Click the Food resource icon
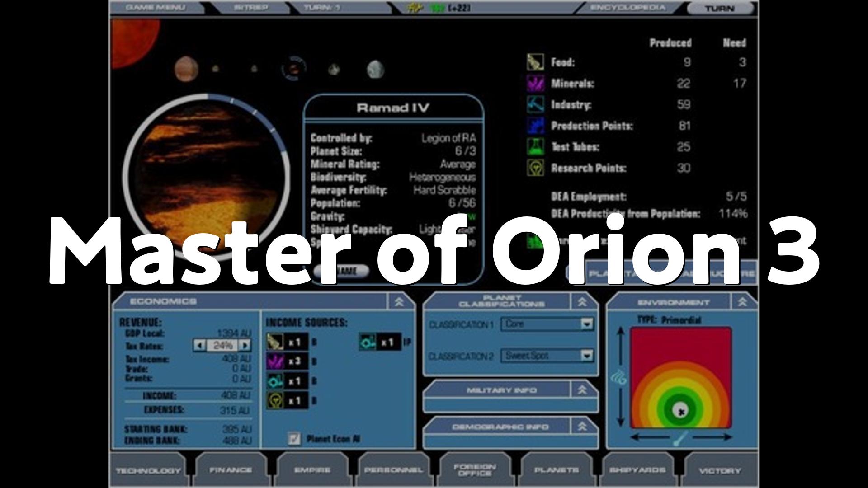 click(535, 62)
